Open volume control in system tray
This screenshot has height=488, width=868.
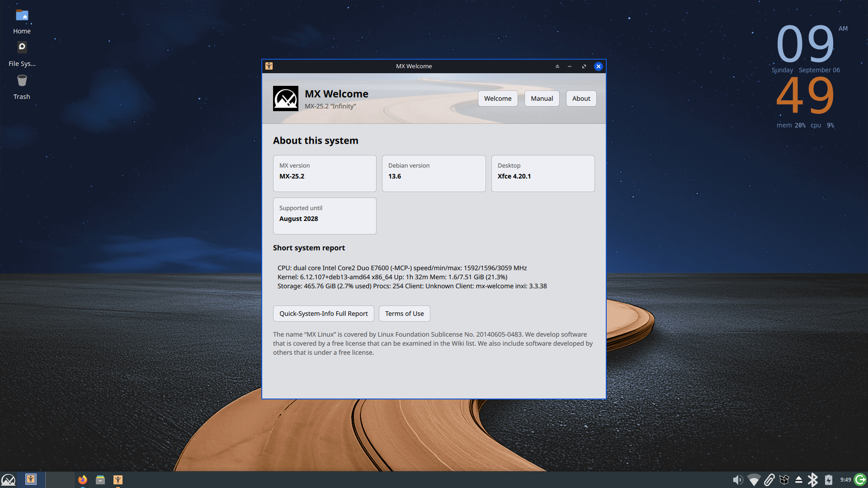tap(737, 480)
